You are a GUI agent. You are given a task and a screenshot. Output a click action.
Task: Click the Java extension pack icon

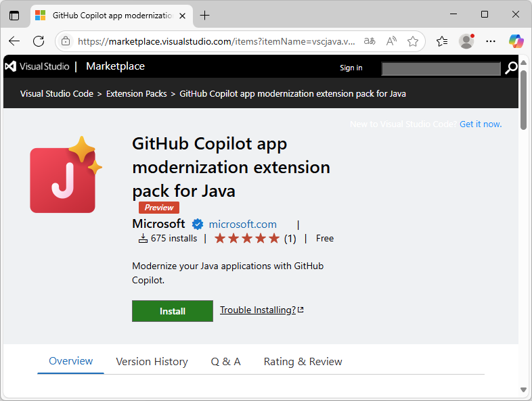pos(66,175)
